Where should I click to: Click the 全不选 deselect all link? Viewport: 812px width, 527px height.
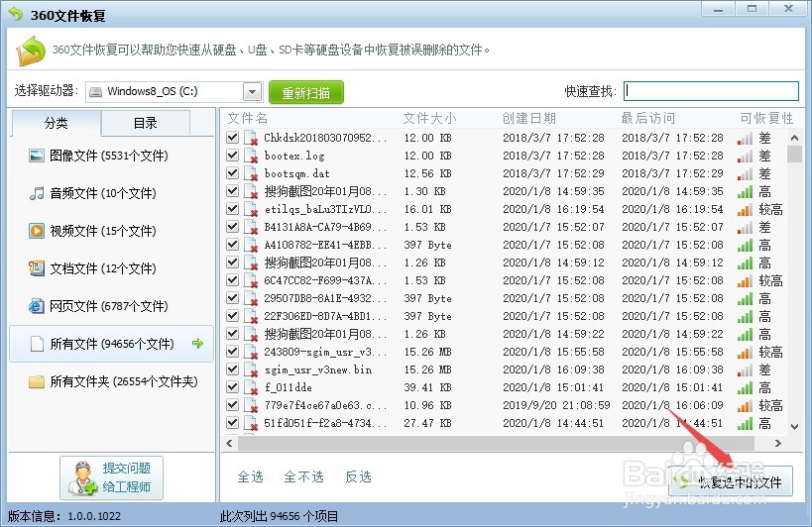(304, 476)
